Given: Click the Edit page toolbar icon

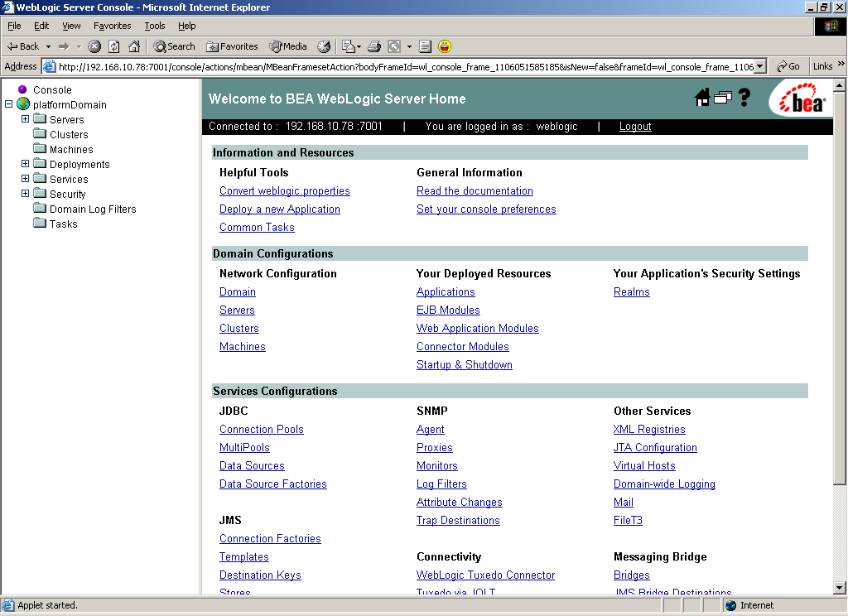Looking at the screenshot, I should coord(395,46).
